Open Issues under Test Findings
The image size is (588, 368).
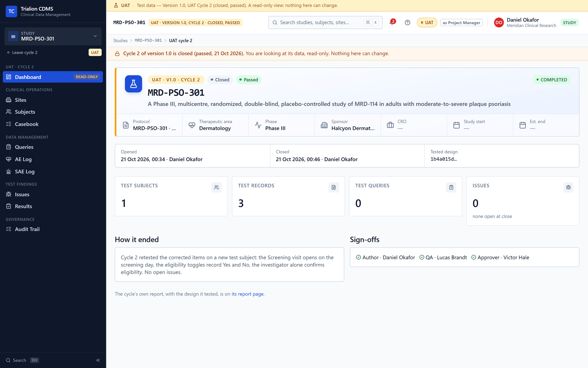click(53, 194)
